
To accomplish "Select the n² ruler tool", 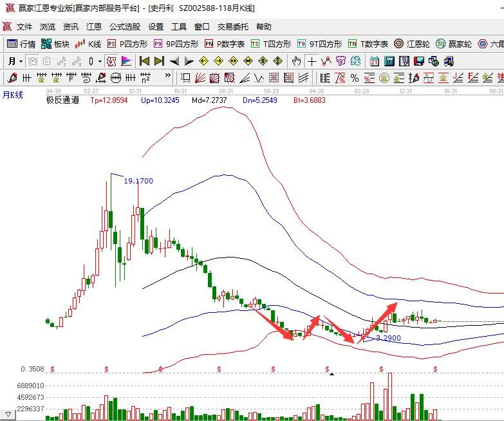I will 145,78.
